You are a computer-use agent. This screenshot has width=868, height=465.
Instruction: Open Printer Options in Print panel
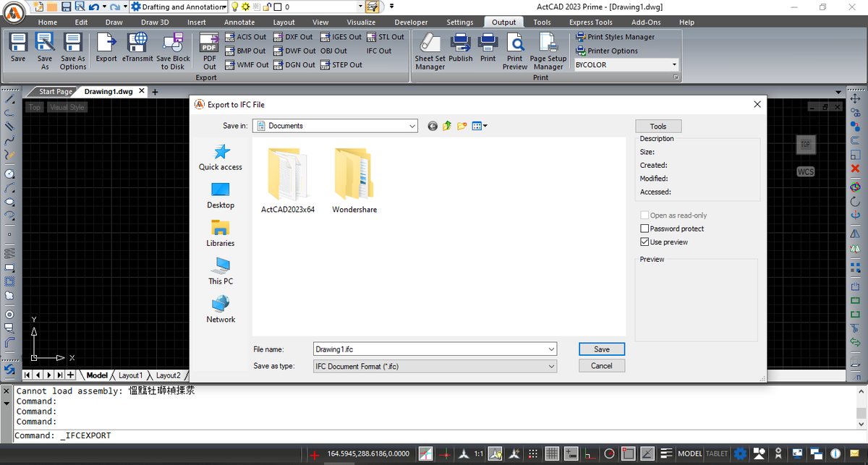(x=607, y=51)
